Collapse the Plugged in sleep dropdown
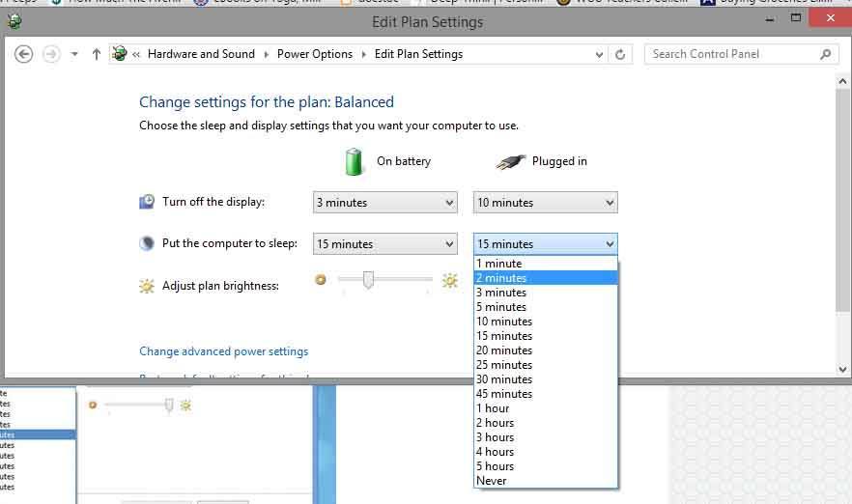 coord(546,244)
